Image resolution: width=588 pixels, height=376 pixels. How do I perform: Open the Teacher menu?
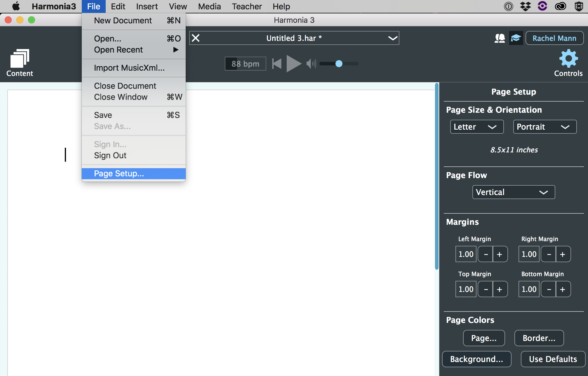(x=247, y=6)
